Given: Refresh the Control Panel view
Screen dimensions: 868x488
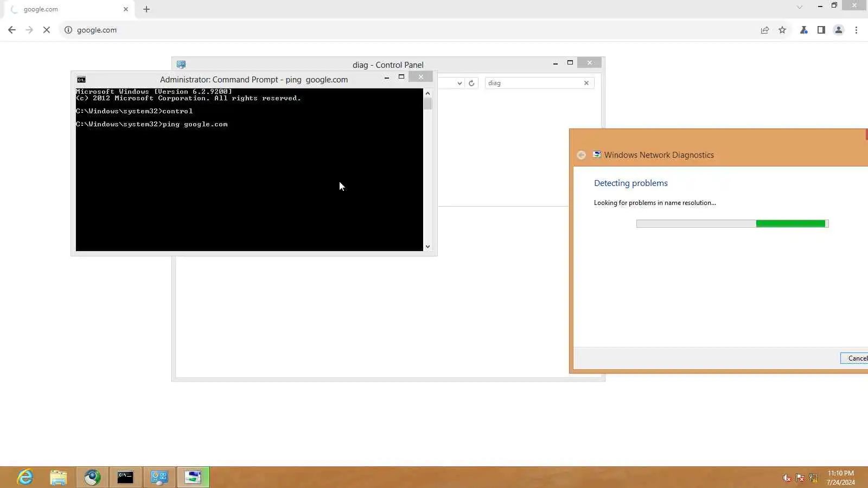Looking at the screenshot, I should click(471, 83).
